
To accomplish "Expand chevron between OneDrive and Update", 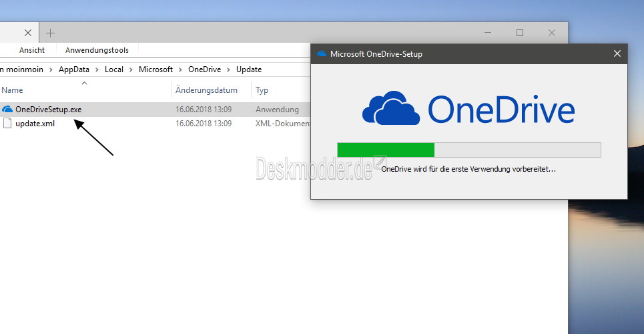I will [x=229, y=69].
